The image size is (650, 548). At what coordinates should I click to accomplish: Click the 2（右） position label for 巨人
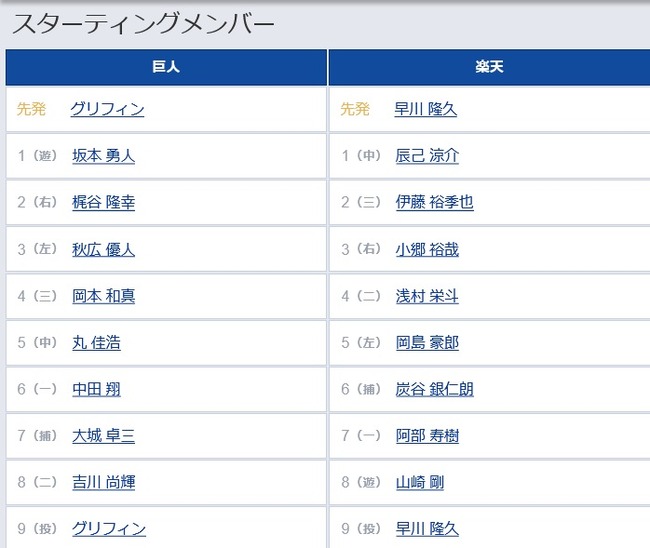click(37, 202)
